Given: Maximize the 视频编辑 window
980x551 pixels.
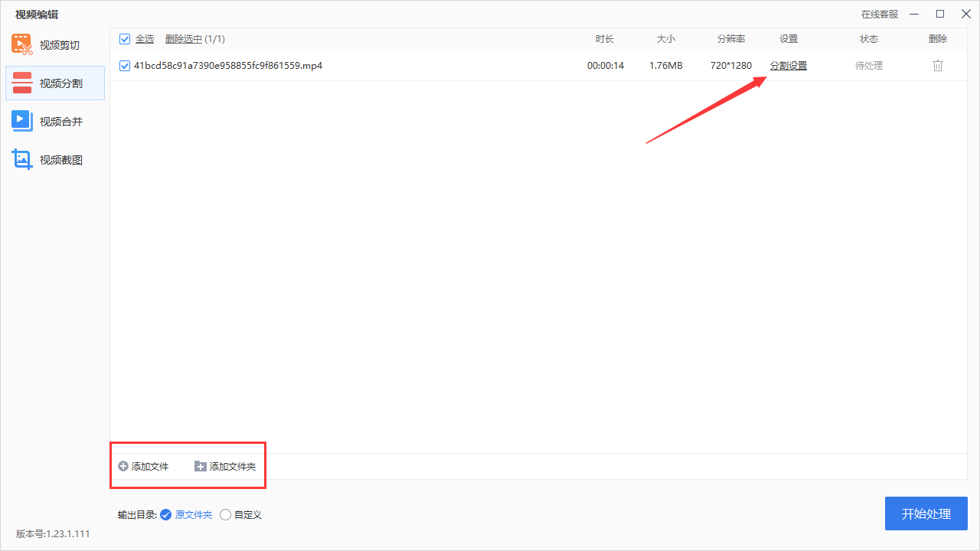Looking at the screenshot, I should [940, 14].
